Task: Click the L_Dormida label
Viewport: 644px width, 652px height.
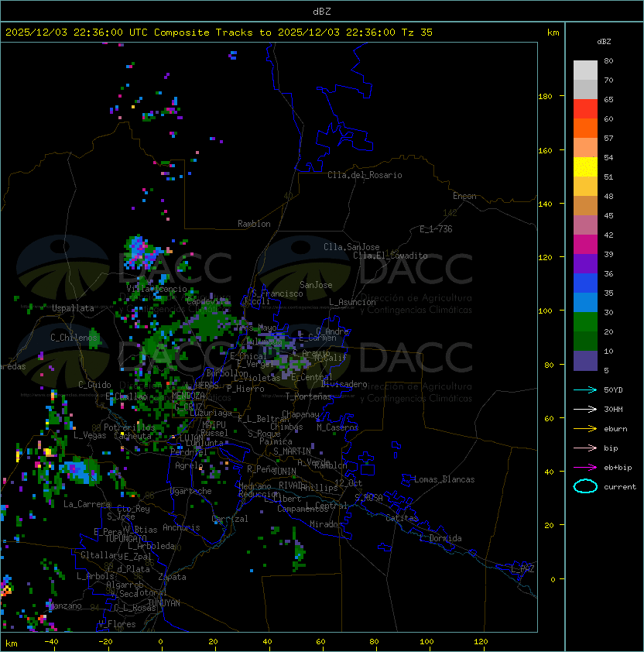Action: click(440, 538)
